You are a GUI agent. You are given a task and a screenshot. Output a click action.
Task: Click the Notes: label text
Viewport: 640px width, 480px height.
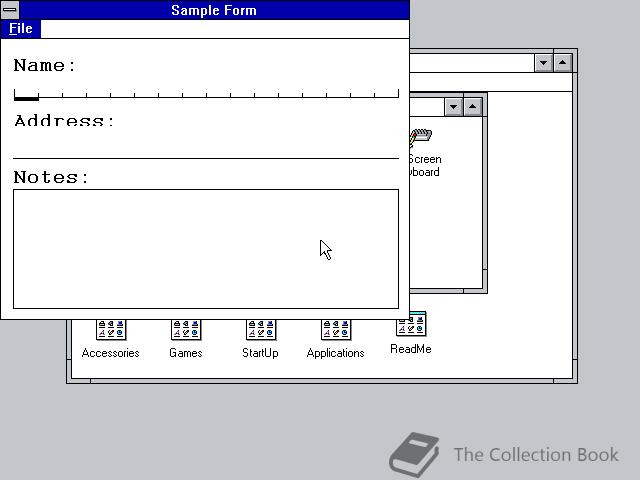click(51, 177)
